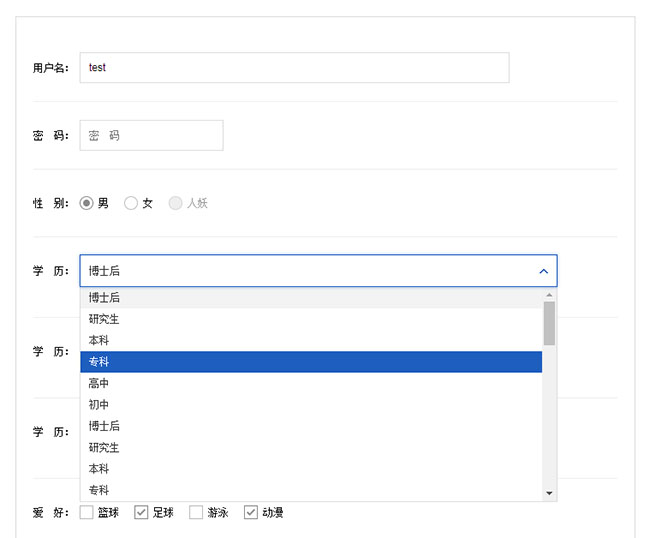Pick 高中 from the dropdown list
This screenshot has width=650, height=538.
(x=310, y=383)
